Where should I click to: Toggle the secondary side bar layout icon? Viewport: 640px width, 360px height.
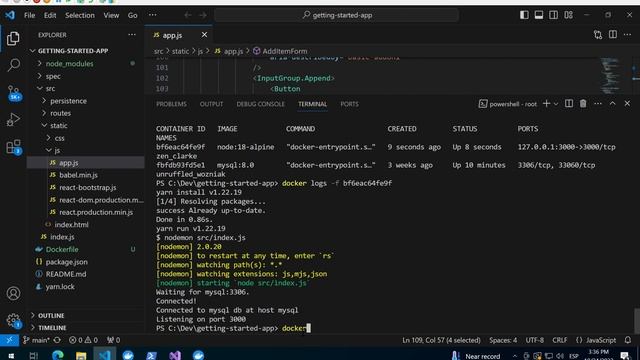553,15
